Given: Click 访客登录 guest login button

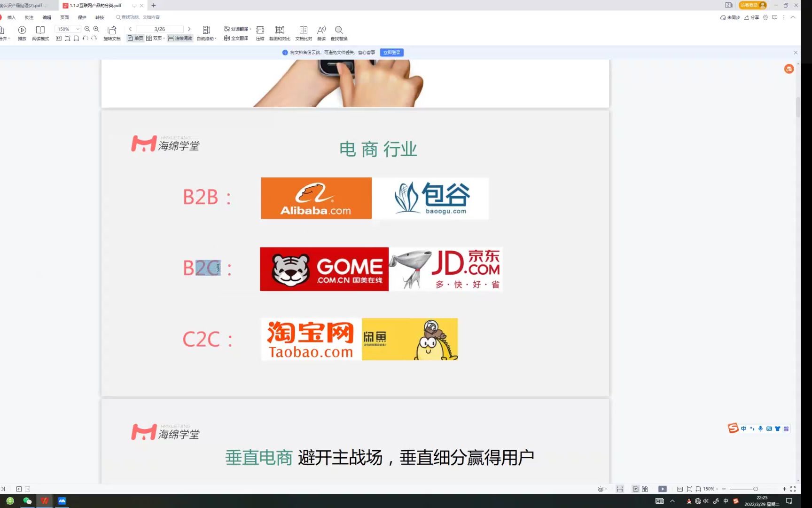Looking at the screenshot, I should click(753, 5).
